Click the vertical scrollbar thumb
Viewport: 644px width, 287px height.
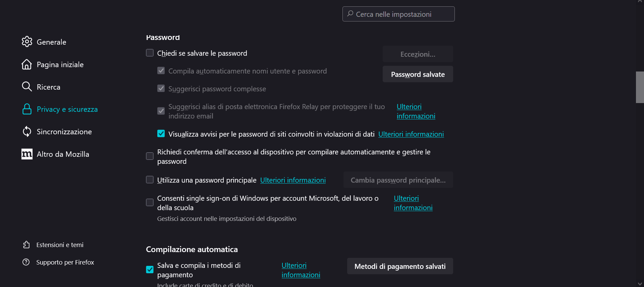click(x=640, y=87)
